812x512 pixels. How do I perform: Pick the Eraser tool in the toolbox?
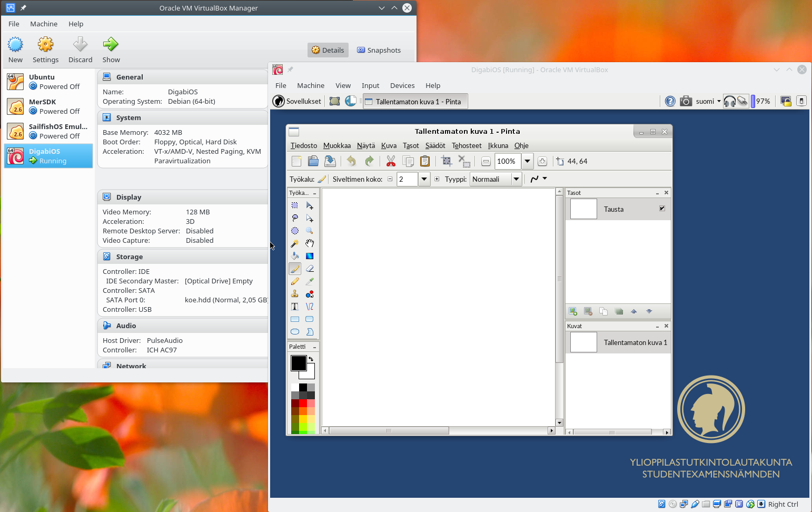coord(310,269)
